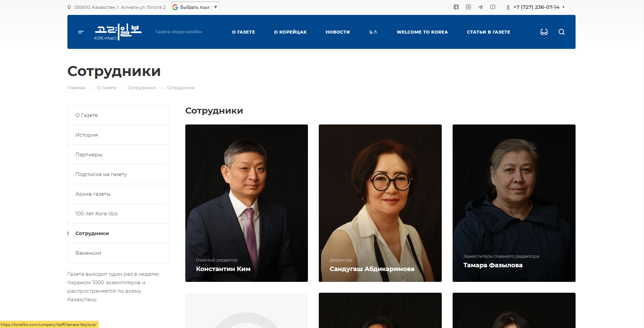Go to first Сотрудники breadcrumb link

coord(142,88)
